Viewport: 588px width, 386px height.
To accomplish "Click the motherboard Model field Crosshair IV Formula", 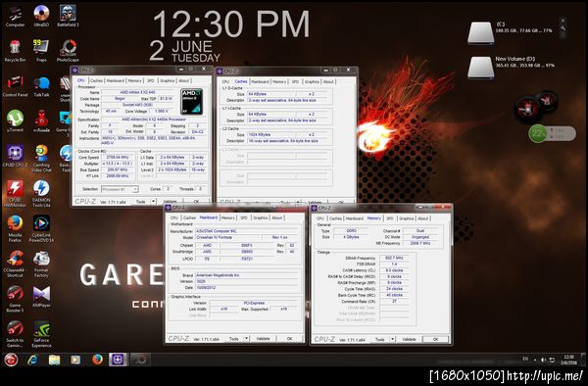I will click(x=227, y=238).
